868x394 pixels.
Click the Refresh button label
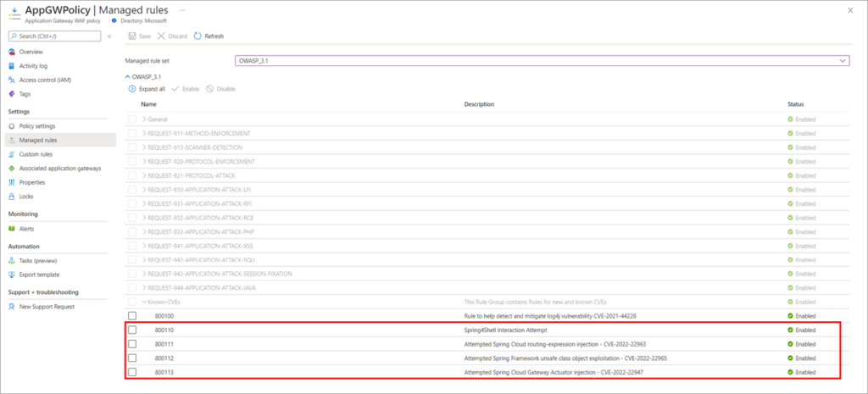coord(214,36)
